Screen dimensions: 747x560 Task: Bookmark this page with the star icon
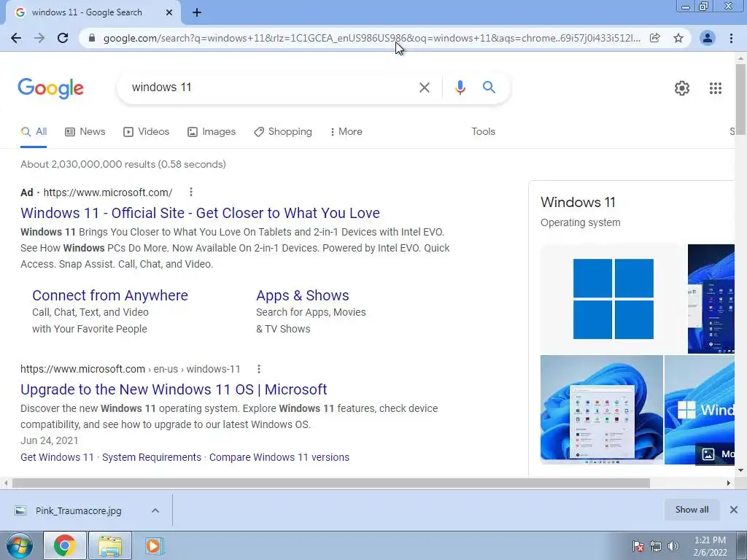[678, 38]
